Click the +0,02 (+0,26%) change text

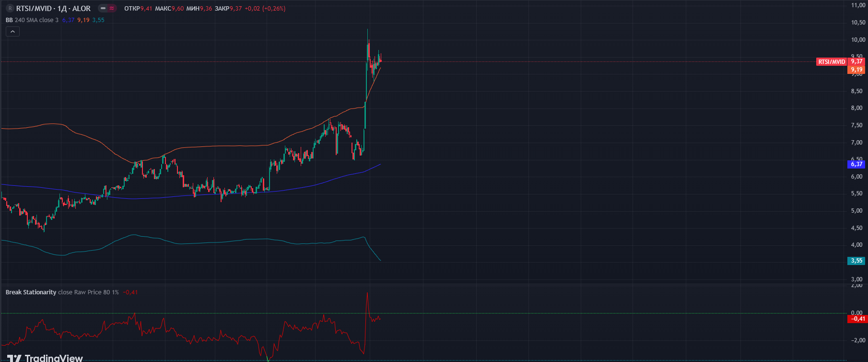pos(265,9)
